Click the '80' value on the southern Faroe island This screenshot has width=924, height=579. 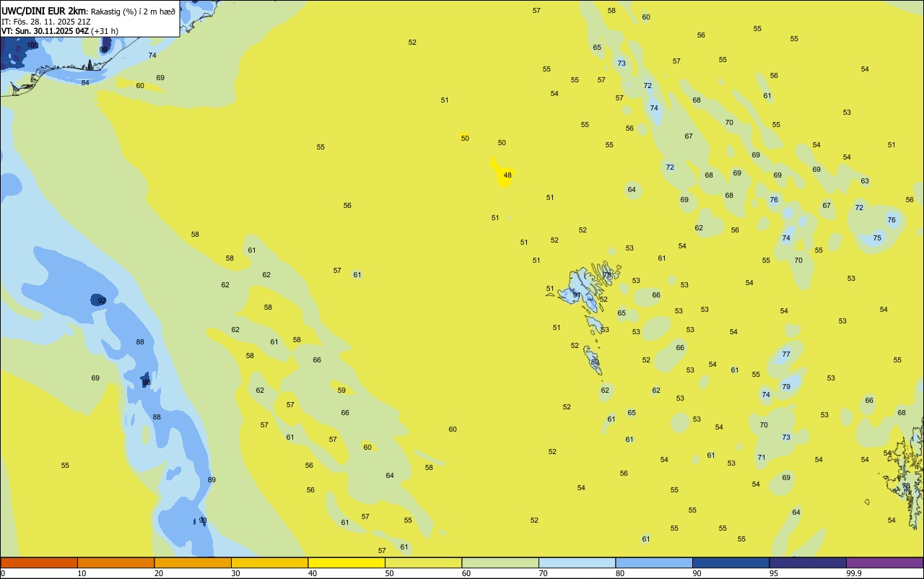click(x=595, y=362)
